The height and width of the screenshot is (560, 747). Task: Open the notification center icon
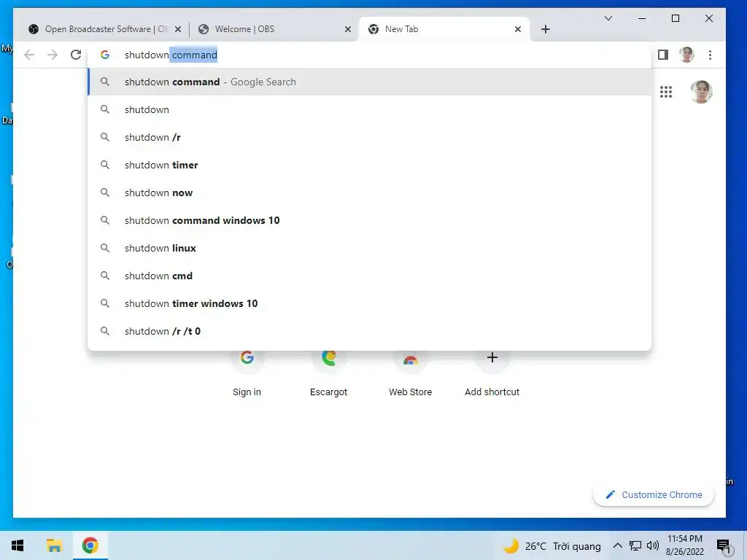click(724, 546)
